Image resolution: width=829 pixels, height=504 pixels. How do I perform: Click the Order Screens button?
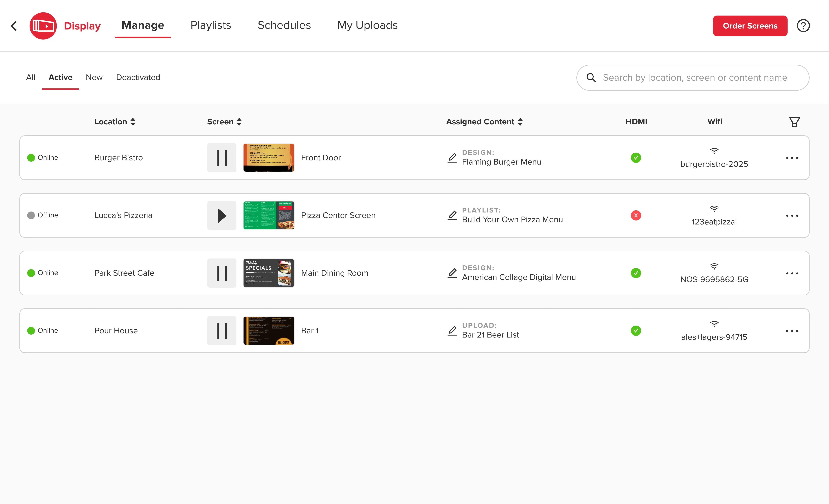click(x=750, y=26)
